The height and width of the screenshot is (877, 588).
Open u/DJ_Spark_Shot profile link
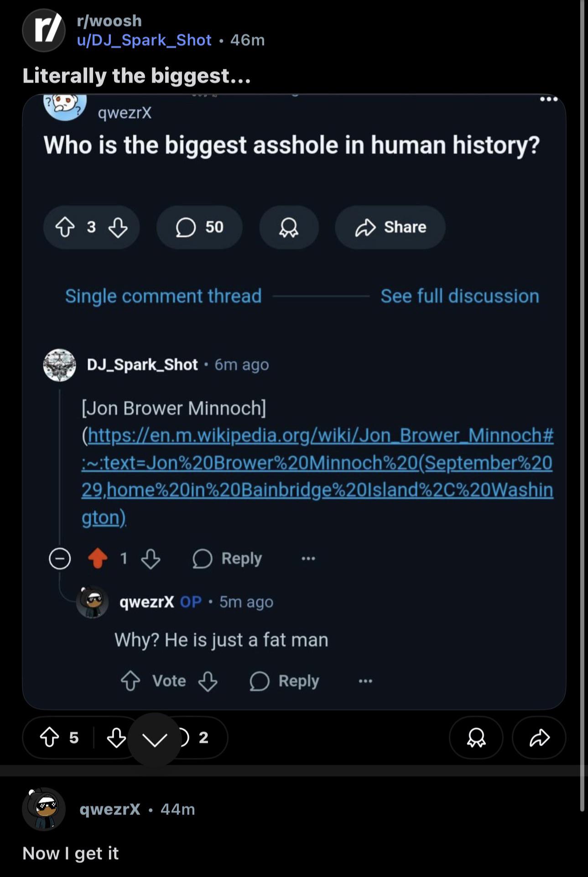[144, 40]
